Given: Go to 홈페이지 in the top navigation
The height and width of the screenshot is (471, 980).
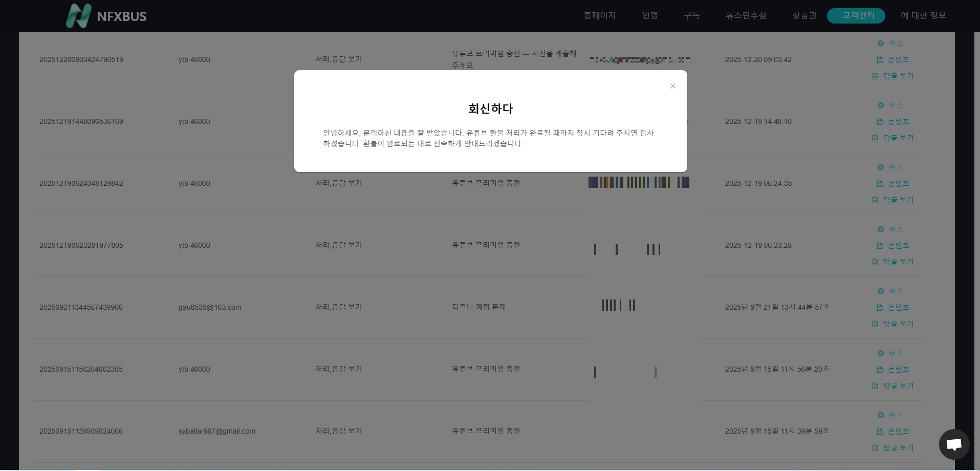Looking at the screenshot, I should point(600,15).
